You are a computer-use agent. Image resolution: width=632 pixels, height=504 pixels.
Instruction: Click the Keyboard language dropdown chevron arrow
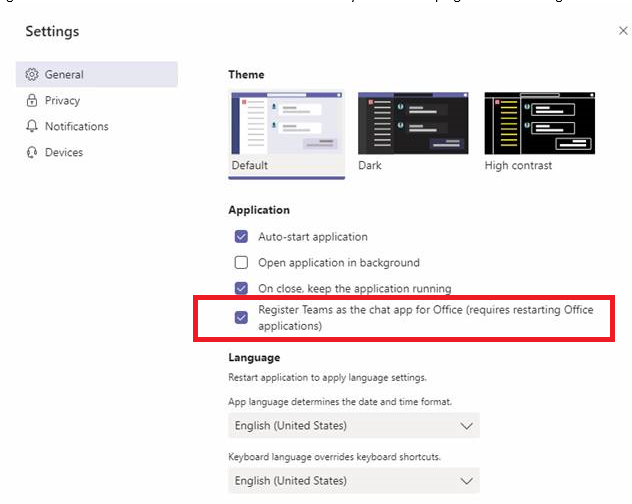click(x=467, y=481)
